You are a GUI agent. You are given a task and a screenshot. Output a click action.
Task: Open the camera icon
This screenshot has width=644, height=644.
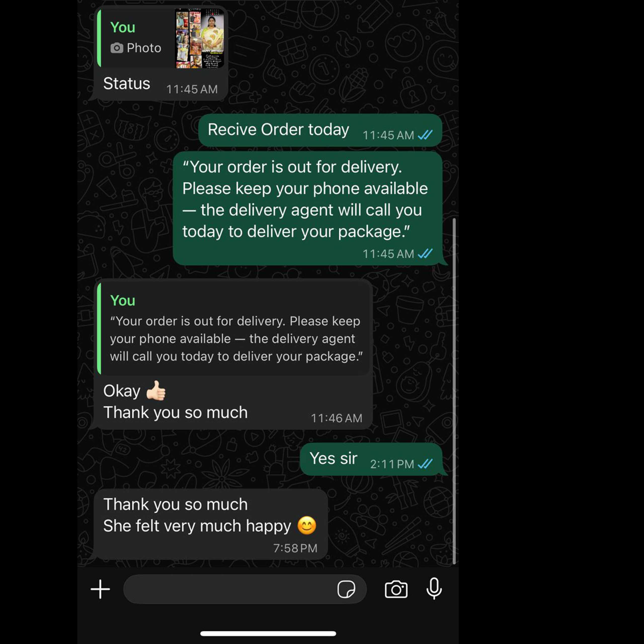tap(396, 589)
